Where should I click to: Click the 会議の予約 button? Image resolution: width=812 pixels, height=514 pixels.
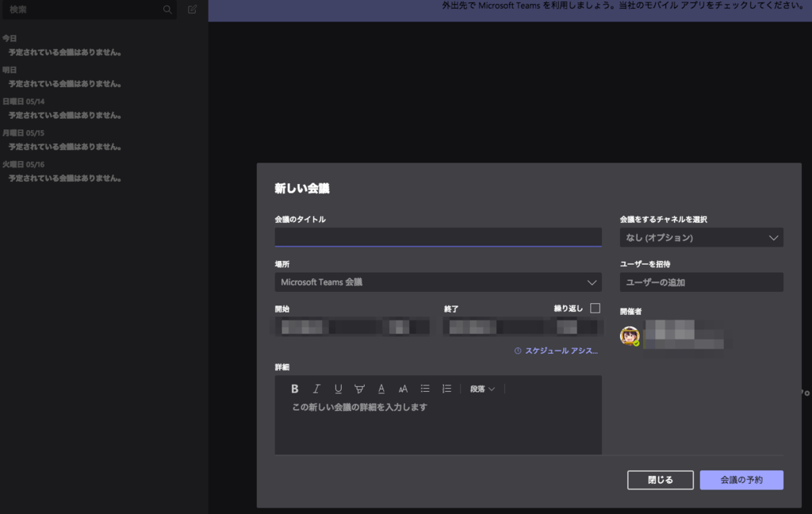click(741, 480)
